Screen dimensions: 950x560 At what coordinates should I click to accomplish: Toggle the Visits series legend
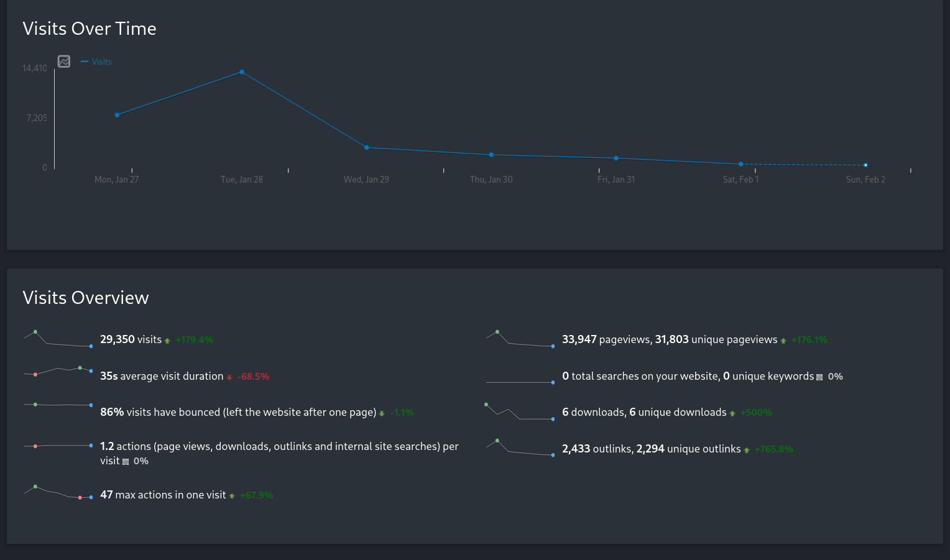coord(96,62)
